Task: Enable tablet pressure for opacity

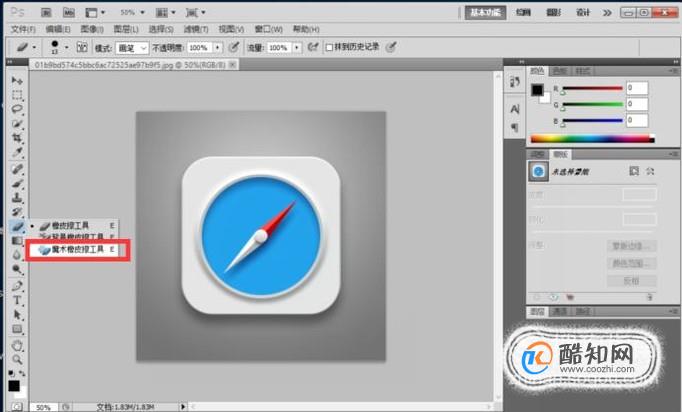Action: (x=234, y=47)
